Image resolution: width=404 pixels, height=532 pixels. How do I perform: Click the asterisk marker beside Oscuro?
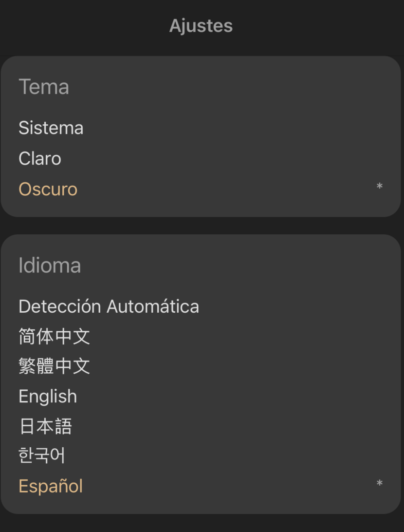tap(380, 187)
